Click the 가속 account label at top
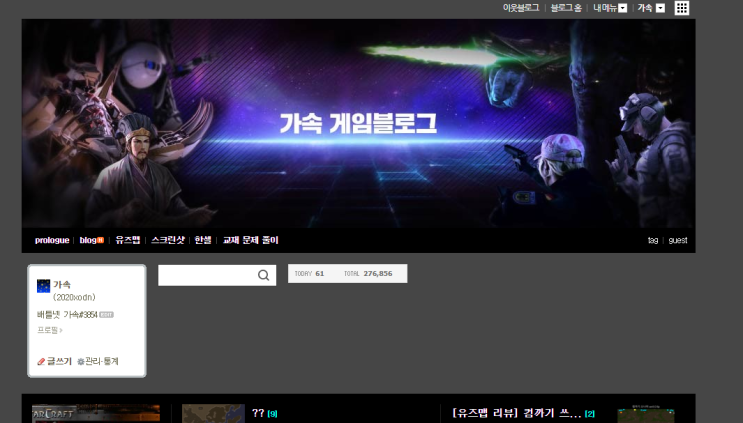Image resolution: width=743 pixels, height=423 pixels. point(645,8)
